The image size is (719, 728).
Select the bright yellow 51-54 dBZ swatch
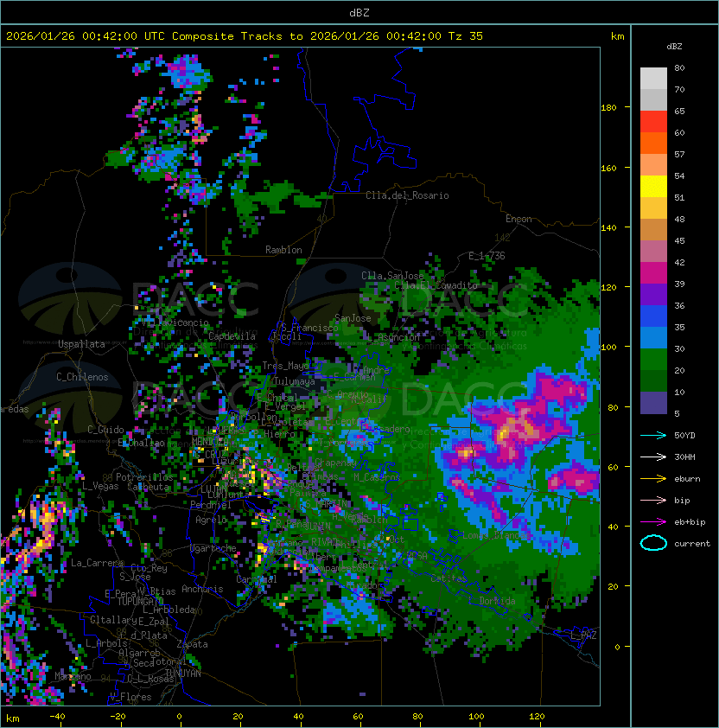pos(653,187)
